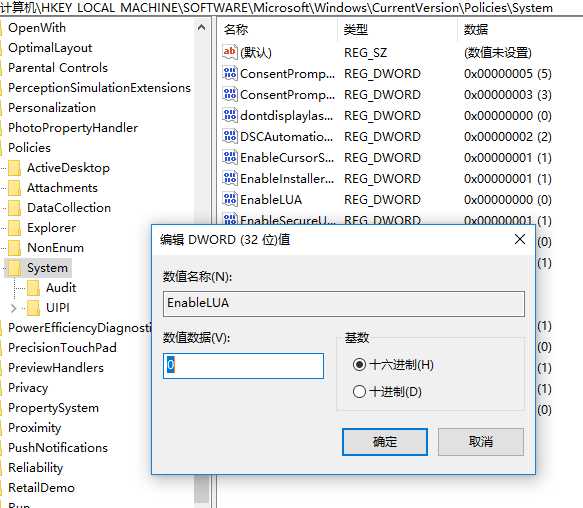
Task: Select the OpenWith tree item
Action: (x=37, y=28)
